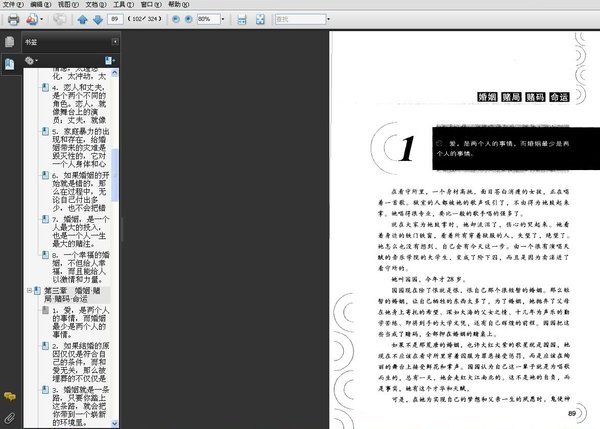Viewport: 600px width, 429px height.
Task: Click the page number field showing 89
Action: pos(115,19)
